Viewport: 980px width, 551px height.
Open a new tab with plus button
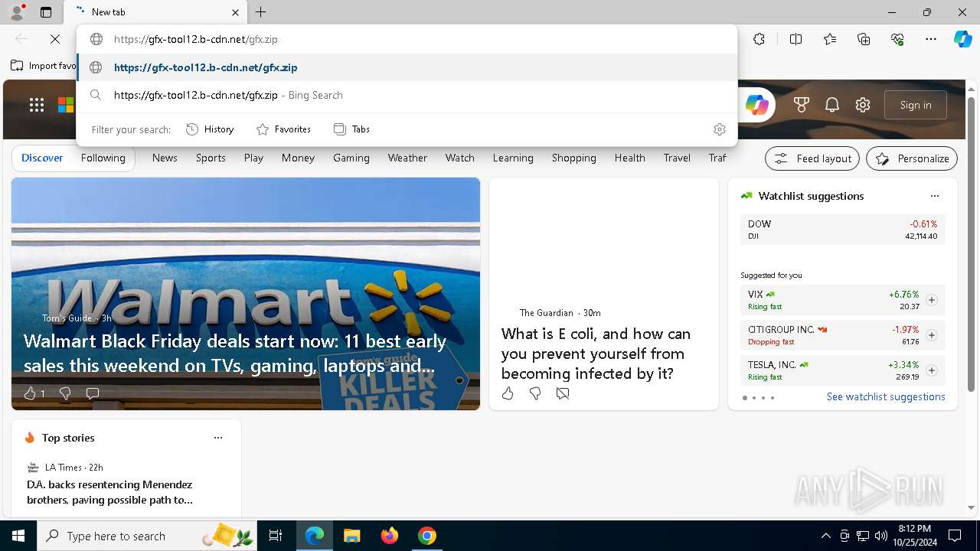point(261,12)
